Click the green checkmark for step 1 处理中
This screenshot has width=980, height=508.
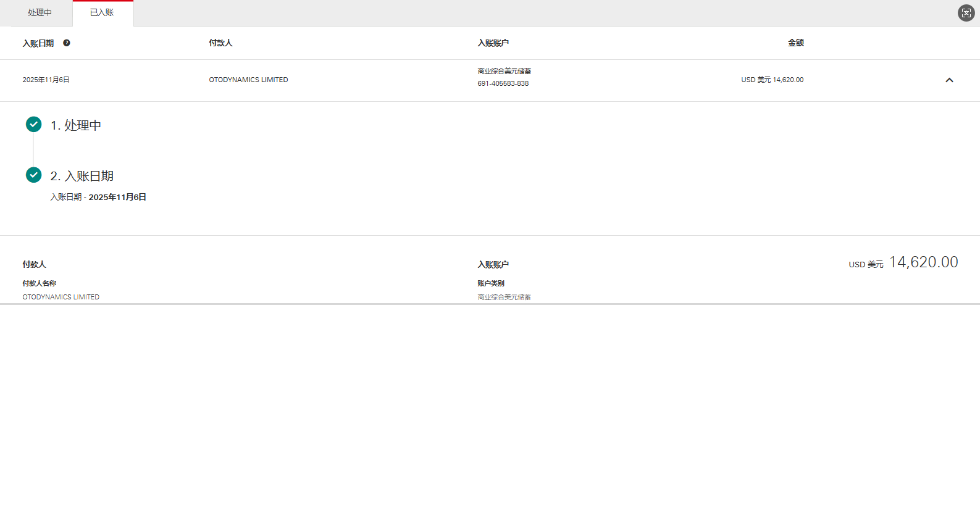(34, 125)
